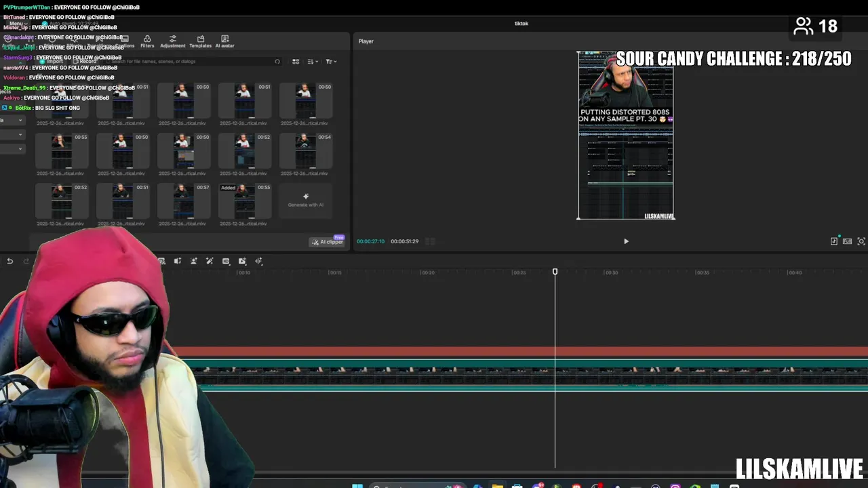
Task: Click the audio waveform icon in timeline toolbar
Action: coord(259,261)
